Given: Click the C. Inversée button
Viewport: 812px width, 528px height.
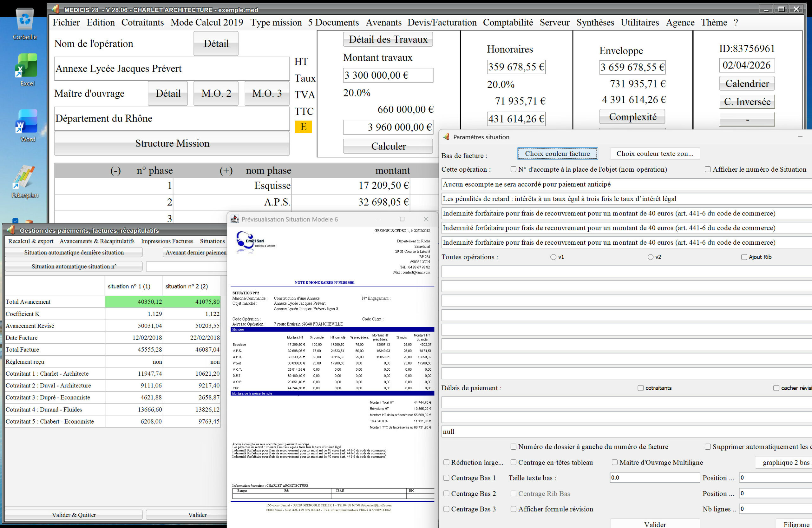Looking at the screenshot, I should [747, 102].
